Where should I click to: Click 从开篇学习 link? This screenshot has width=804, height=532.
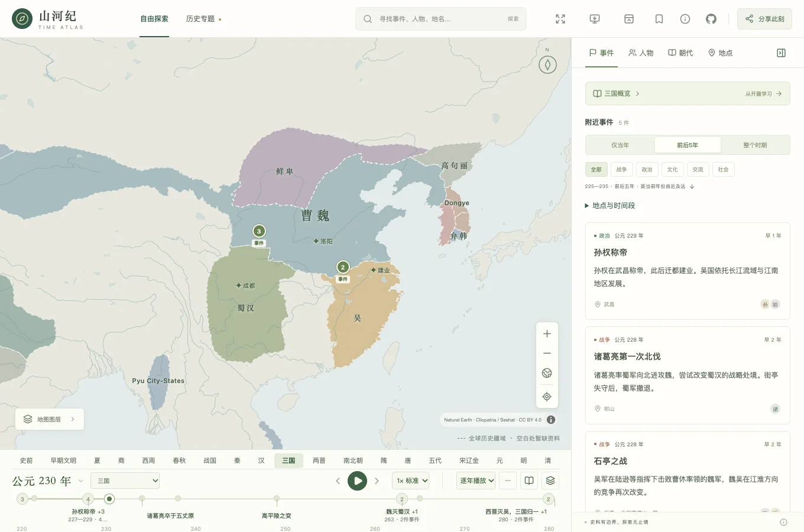click(x=763, y=93)
